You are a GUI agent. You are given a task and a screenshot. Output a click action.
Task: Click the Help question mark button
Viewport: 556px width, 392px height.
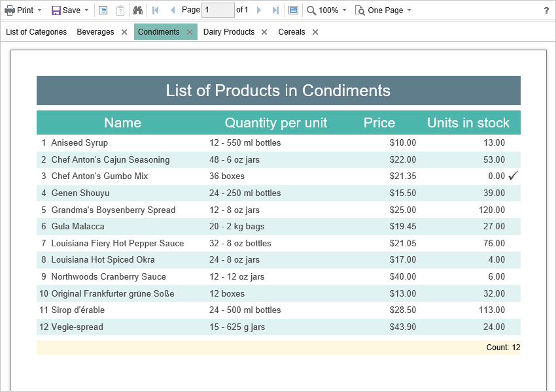click(546, 10)
